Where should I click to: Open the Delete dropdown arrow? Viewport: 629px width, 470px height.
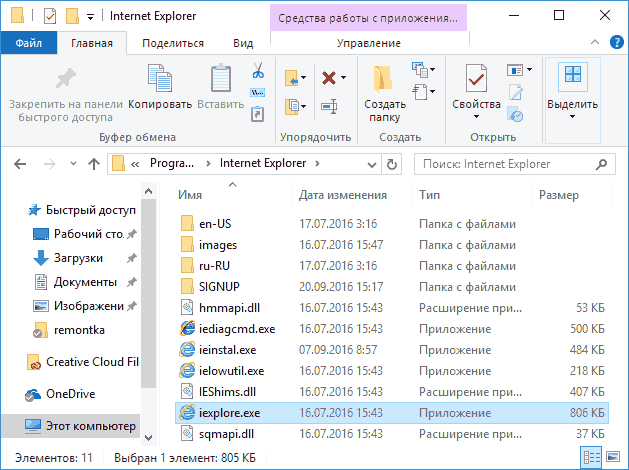(343, 77)
